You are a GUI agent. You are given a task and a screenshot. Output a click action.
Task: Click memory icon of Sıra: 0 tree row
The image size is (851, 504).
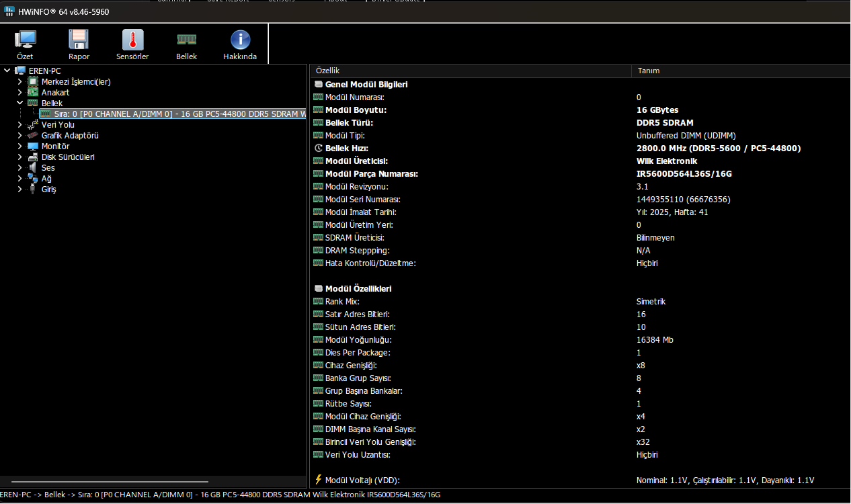click(46, 114)
